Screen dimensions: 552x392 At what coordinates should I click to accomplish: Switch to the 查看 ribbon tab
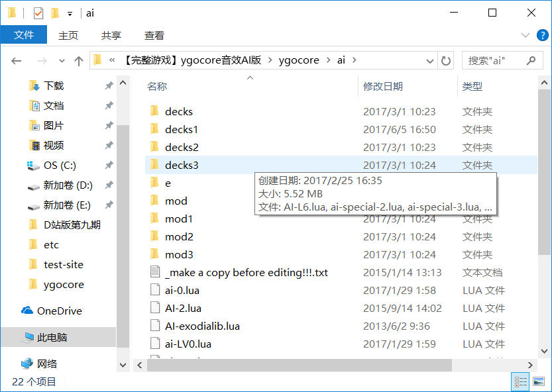(x=154, y=35)
